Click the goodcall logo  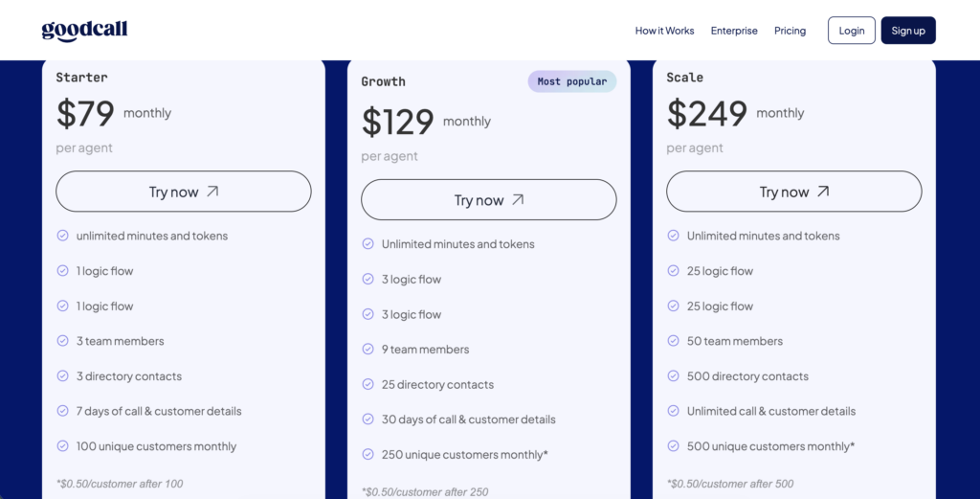84,31
